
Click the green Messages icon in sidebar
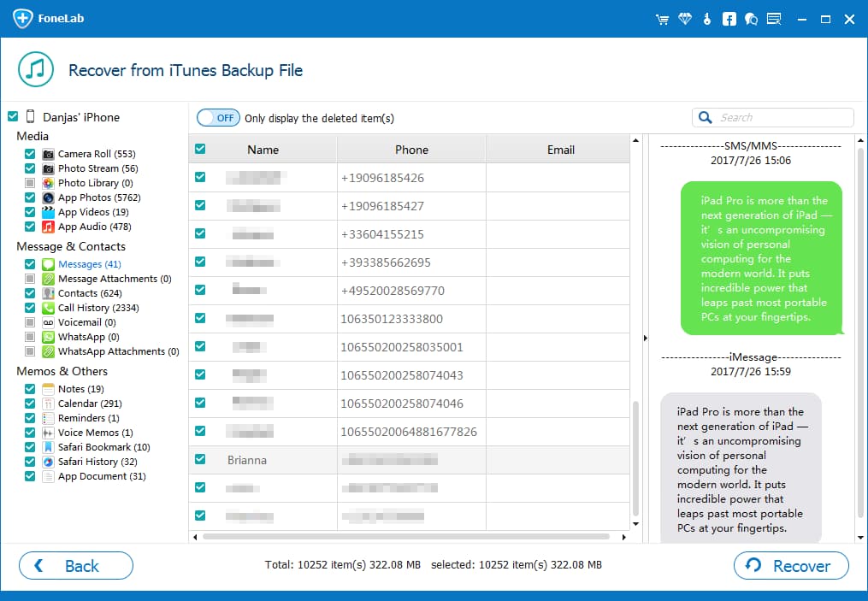[x=46, y=263]
